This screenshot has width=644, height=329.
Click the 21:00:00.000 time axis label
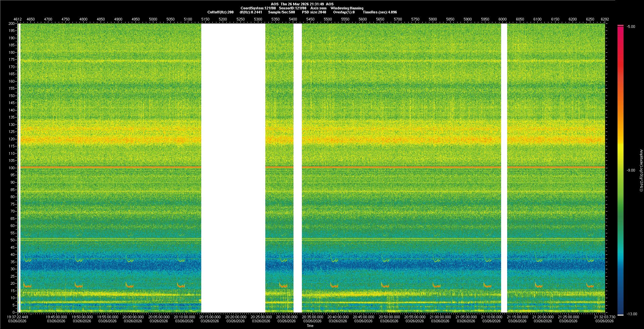point(440,317)
